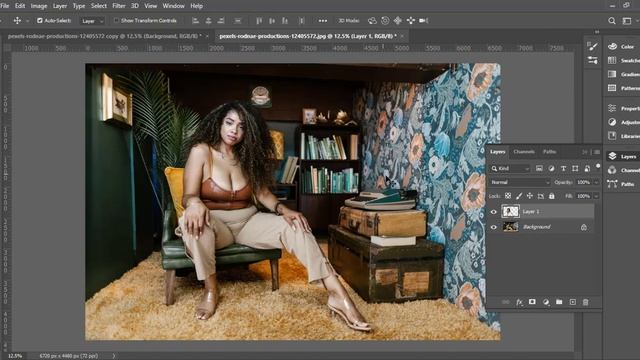The width and height of the screenshot is (640, 360).
Task: Open the Filter menu
Action: coord(118,6)
